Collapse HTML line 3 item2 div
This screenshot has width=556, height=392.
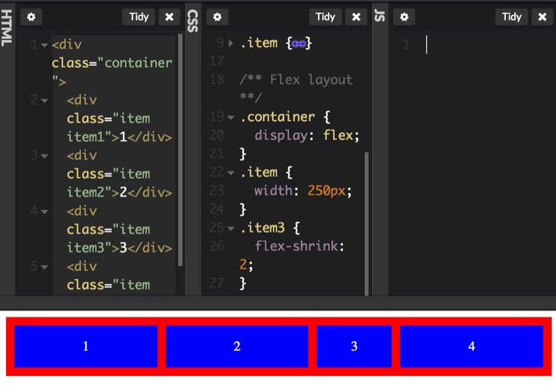pos(44,156)
